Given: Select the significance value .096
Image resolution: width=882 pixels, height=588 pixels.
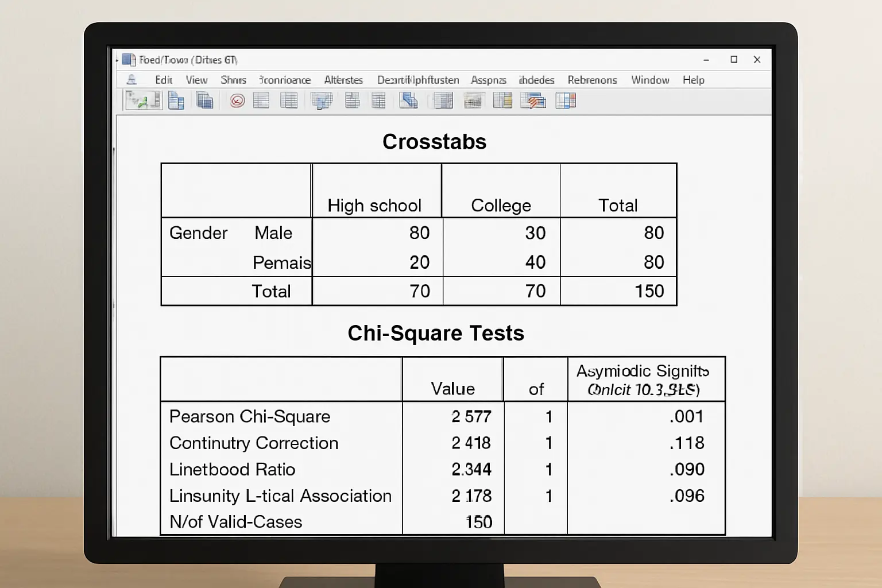Looking at the screenshot, I should [686, 496].
